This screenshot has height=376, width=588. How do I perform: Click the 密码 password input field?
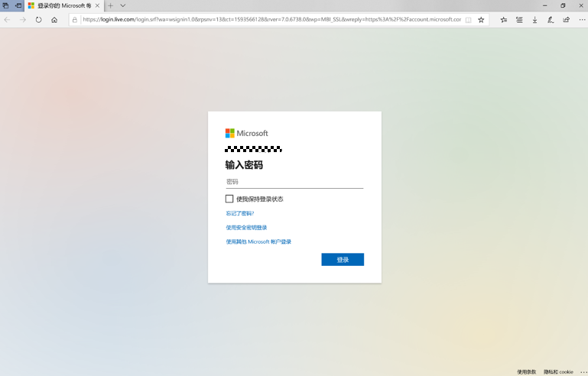(x=294, y=182)
